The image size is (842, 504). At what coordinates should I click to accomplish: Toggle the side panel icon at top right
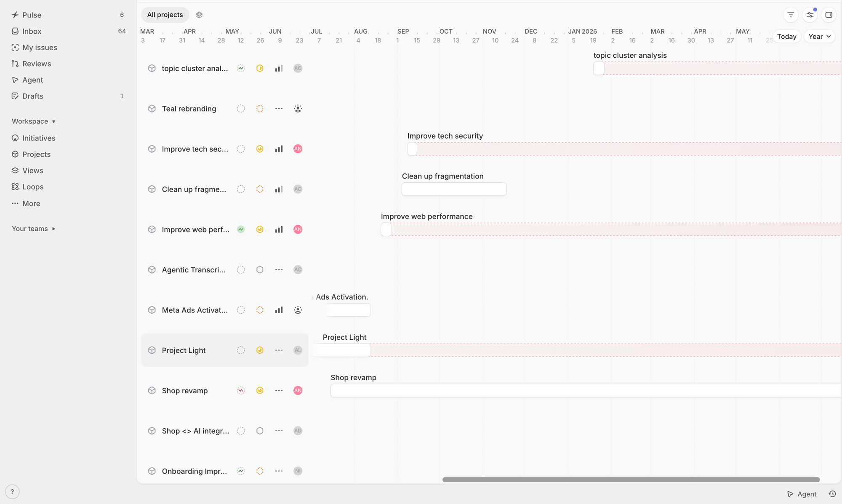pos(829,15)
